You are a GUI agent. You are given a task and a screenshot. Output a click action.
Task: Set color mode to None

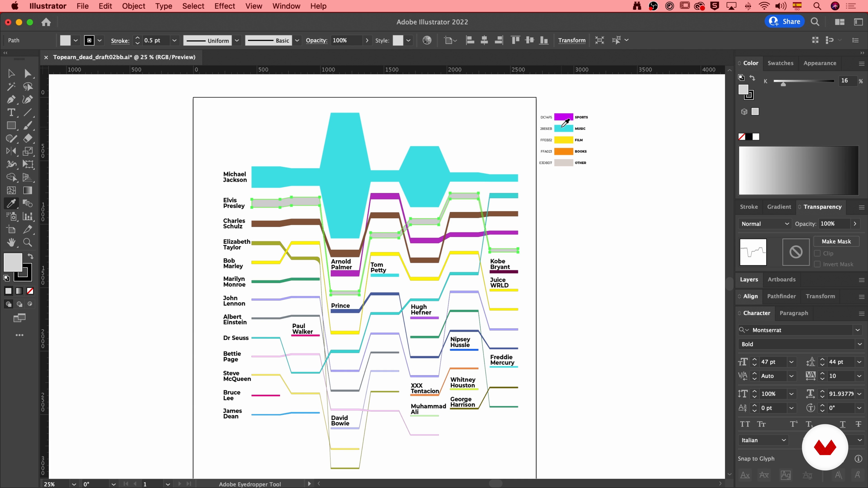30,291
